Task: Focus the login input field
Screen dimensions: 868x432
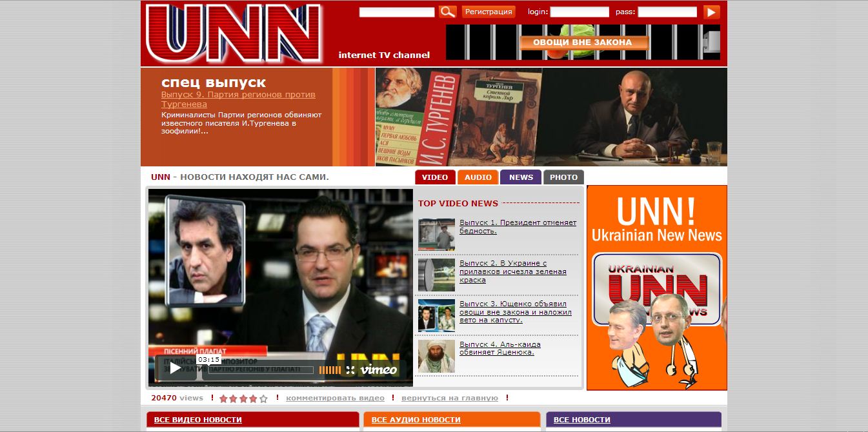Action: (579, 12)
